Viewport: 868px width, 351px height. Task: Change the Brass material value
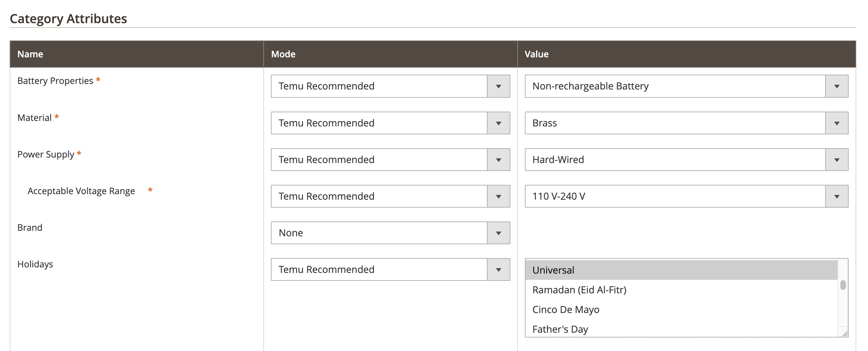686,123
